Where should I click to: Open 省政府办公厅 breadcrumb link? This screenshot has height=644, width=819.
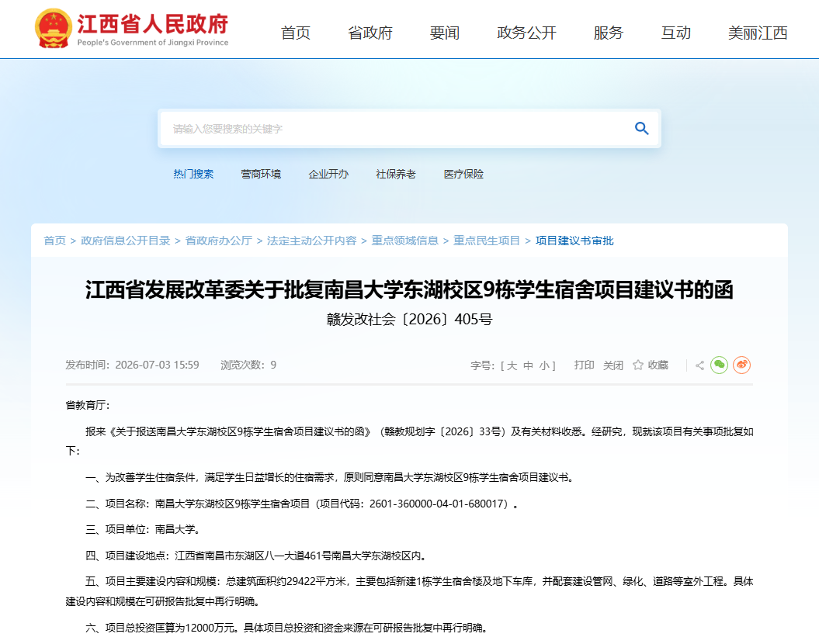[218, 241]
